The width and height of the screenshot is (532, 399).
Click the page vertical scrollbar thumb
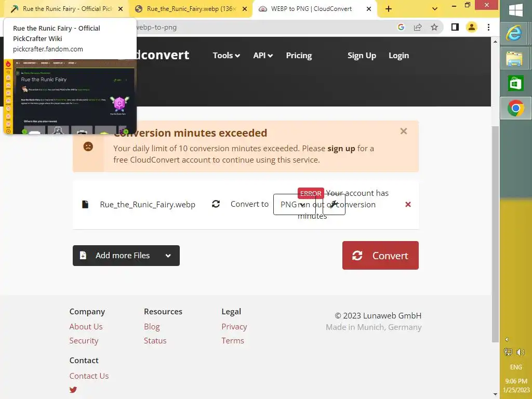click(x=495, y=234)
